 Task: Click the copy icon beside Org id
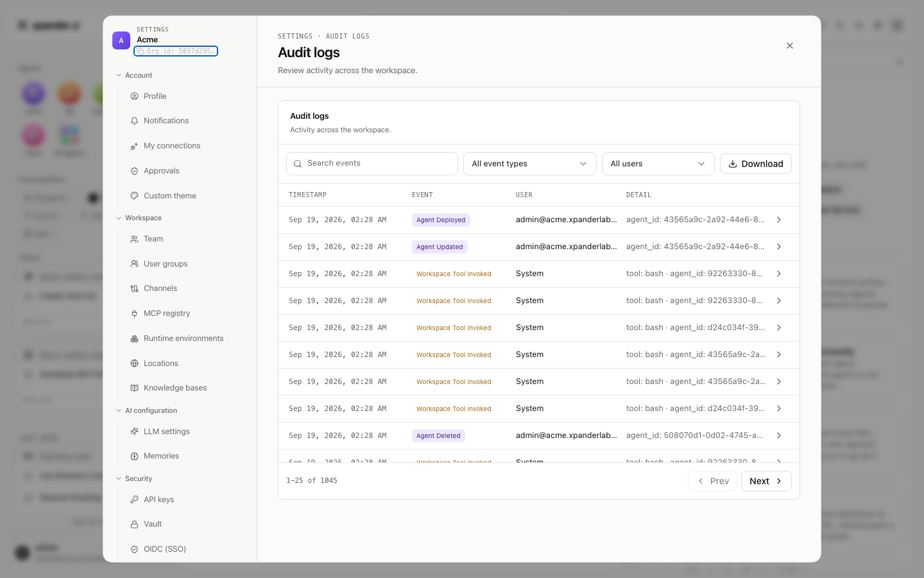(x=141, y=51)
